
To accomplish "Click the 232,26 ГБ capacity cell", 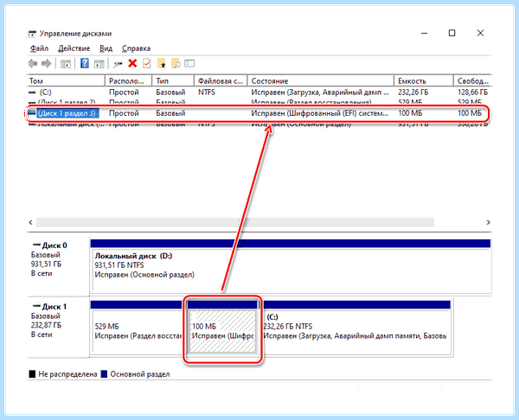I will point(413,92).
